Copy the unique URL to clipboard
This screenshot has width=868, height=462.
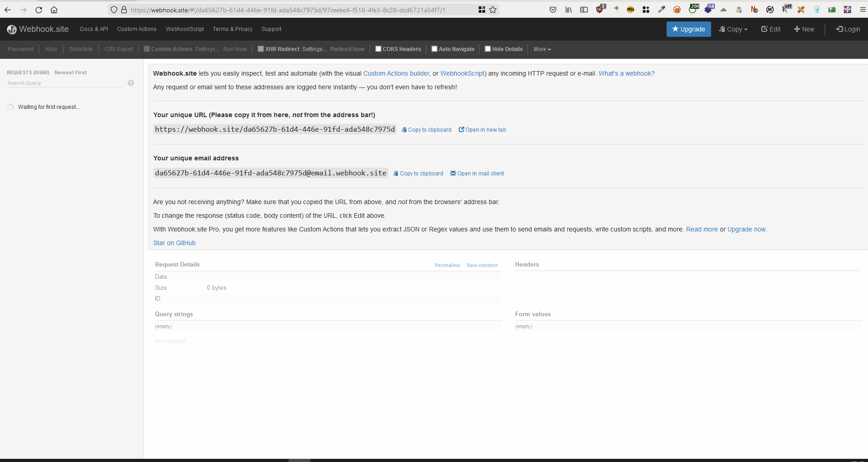pyautogui.click(x=426, y=129)
